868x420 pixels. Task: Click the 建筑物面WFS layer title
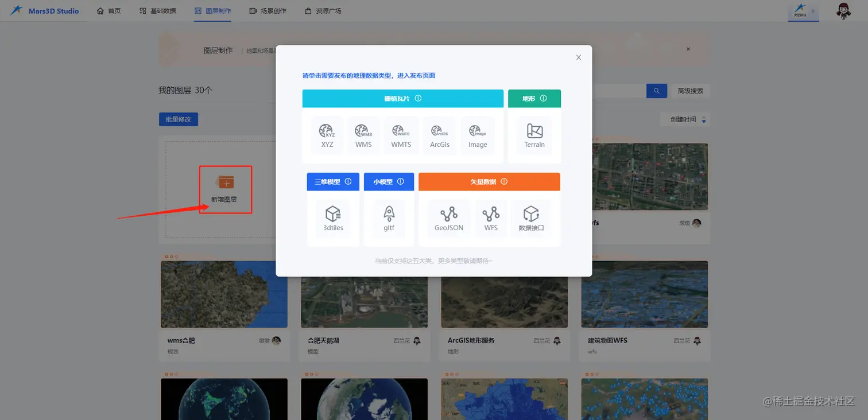(x=607, y=340)
